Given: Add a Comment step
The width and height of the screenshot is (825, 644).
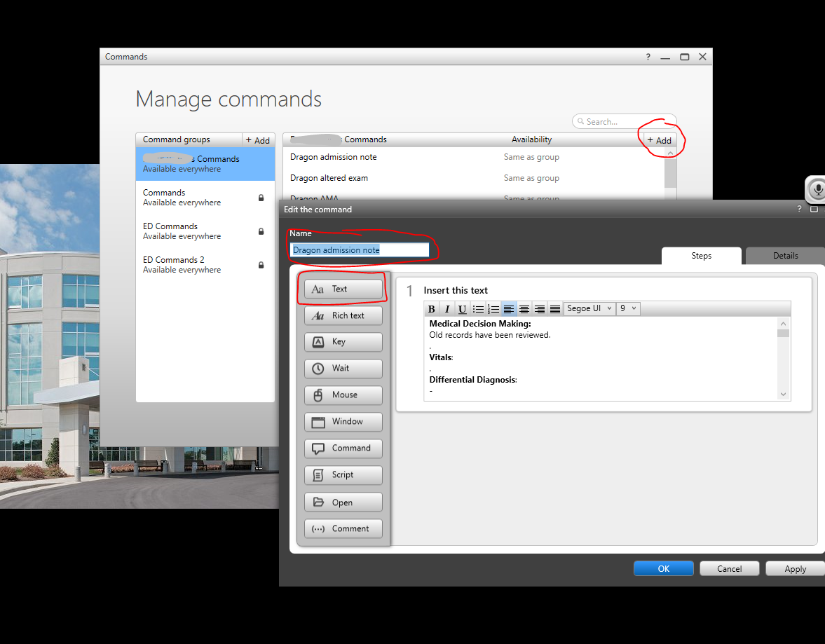Looking at the screenshot, I should pyautogui.click(x=343, y=528).
